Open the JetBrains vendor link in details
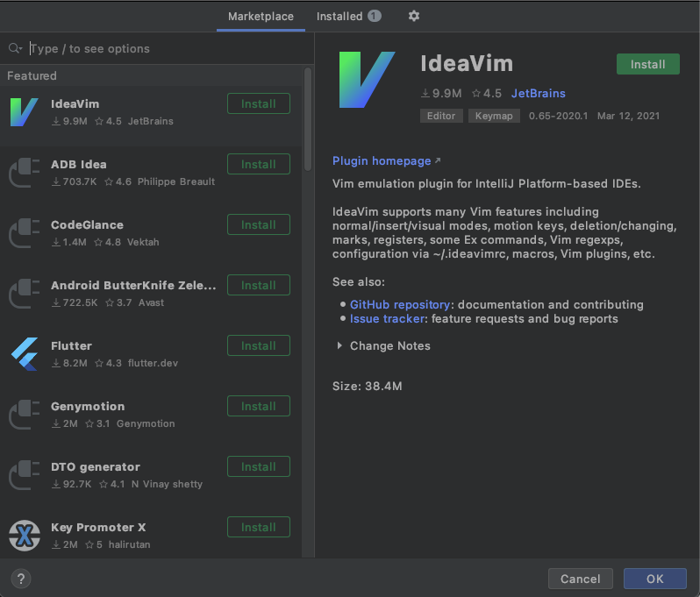Image resolution: width=700 pixels, height=597 pixels. click(x=539, y=93)
